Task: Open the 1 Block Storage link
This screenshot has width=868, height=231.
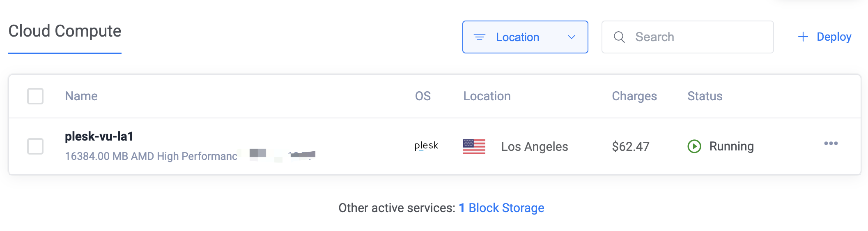Action: coord(501,208)
